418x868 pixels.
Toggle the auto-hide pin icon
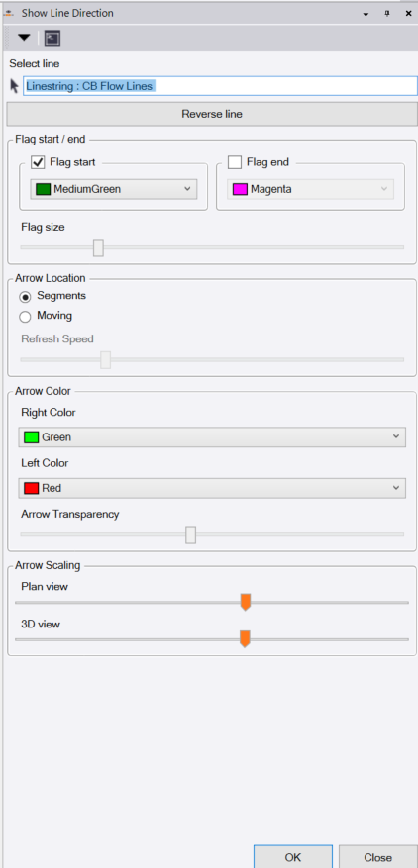387,14
